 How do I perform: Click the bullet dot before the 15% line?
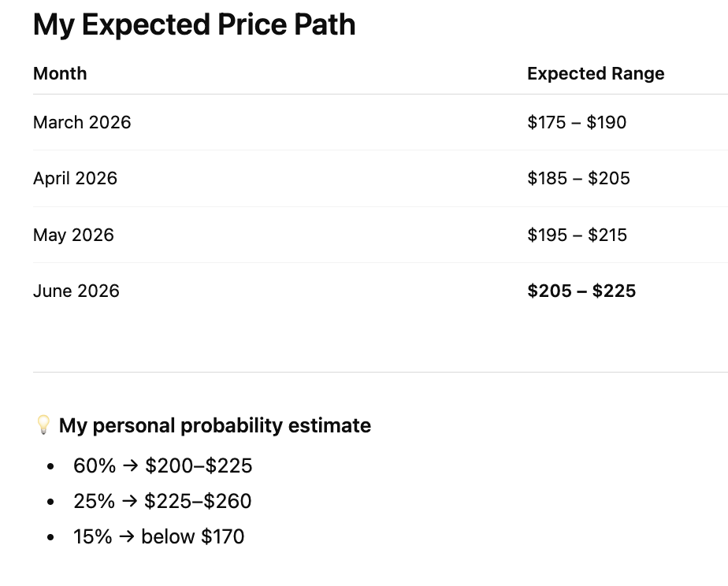pos(50,537)
